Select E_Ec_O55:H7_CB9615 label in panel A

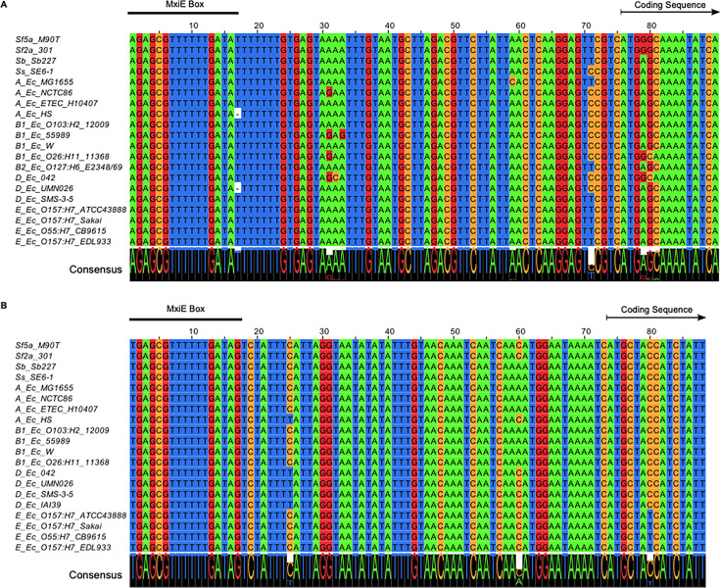61,230
